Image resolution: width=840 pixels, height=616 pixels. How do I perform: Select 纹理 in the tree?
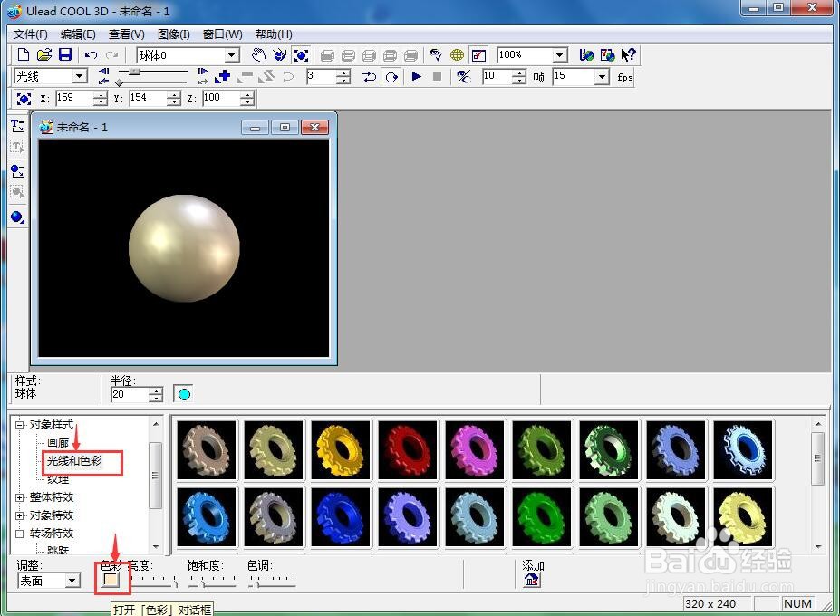58,479
